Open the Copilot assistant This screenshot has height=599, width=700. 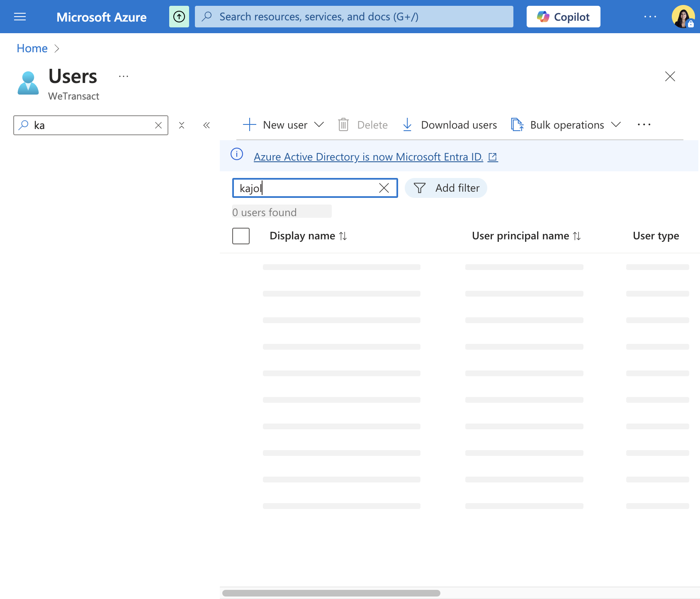point(563,17)
